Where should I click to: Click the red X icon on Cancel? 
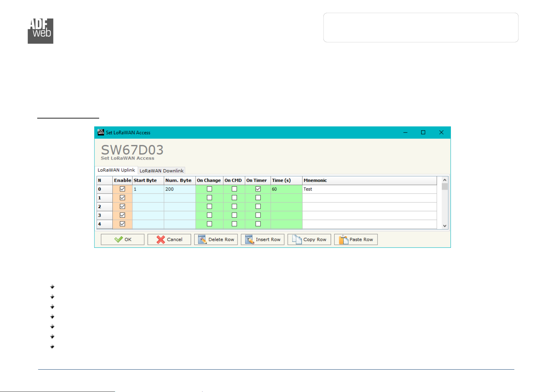click(x=161, y=240)
